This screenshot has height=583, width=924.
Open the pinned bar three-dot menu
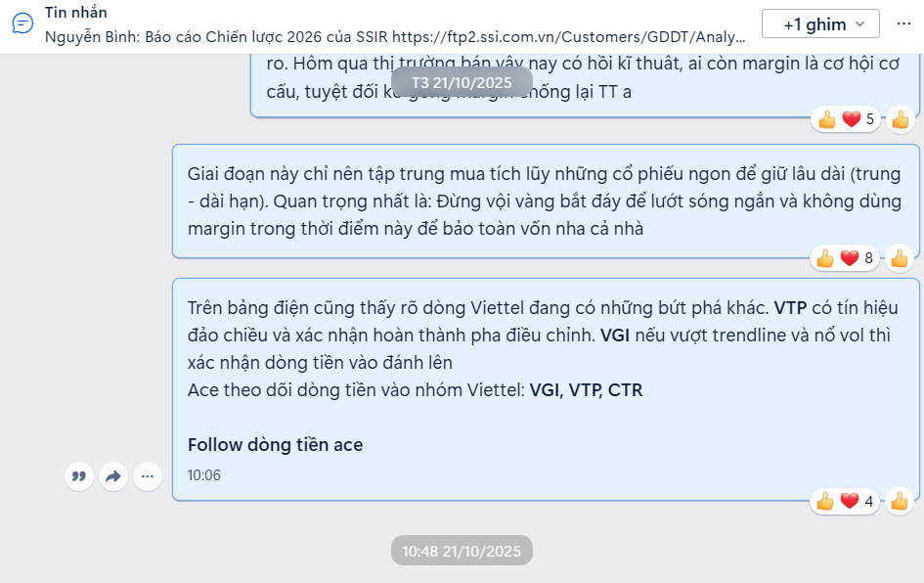pyautogui.click(x=903, y=23)
